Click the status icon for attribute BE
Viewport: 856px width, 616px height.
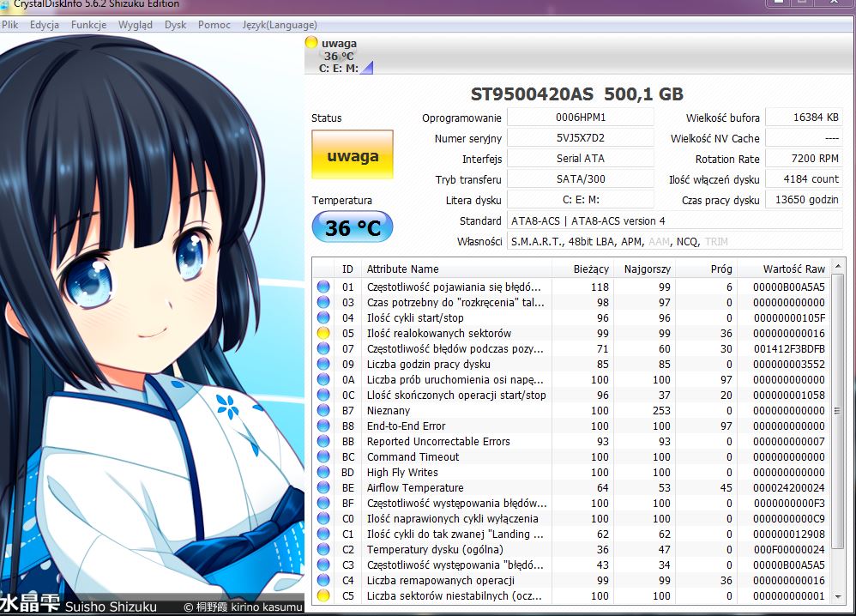[x=323, y=487]
